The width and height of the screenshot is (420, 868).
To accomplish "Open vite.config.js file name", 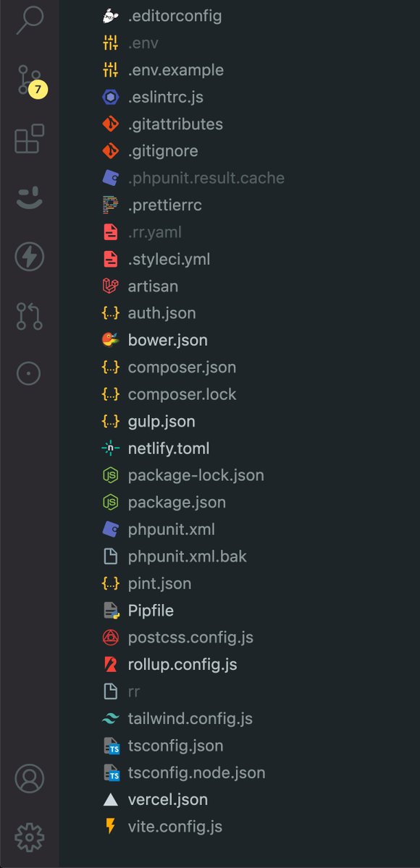I will point(175,827).
